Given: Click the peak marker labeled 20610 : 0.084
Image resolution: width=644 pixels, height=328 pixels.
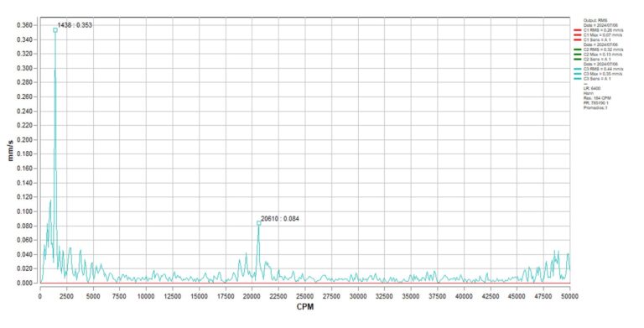Looking at the screenshot, I should 259,223.
